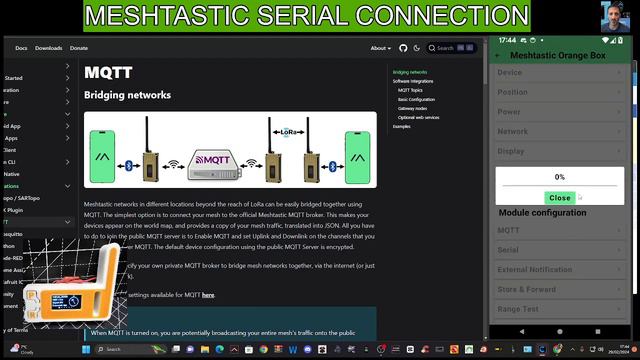
Task: Expand the chevron beside 'id App' item
Action: pyautogui.click(x=67, y=126)
